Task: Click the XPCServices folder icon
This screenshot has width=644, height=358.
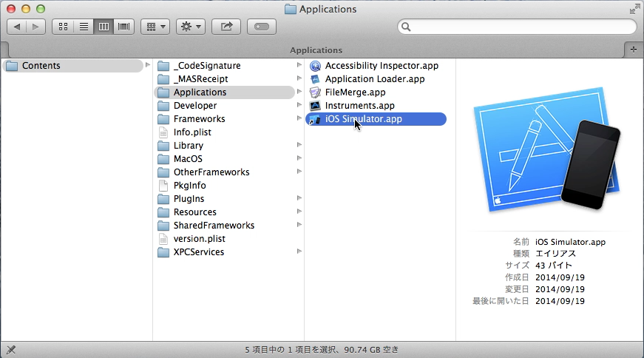Action: [x=163, y=252]
